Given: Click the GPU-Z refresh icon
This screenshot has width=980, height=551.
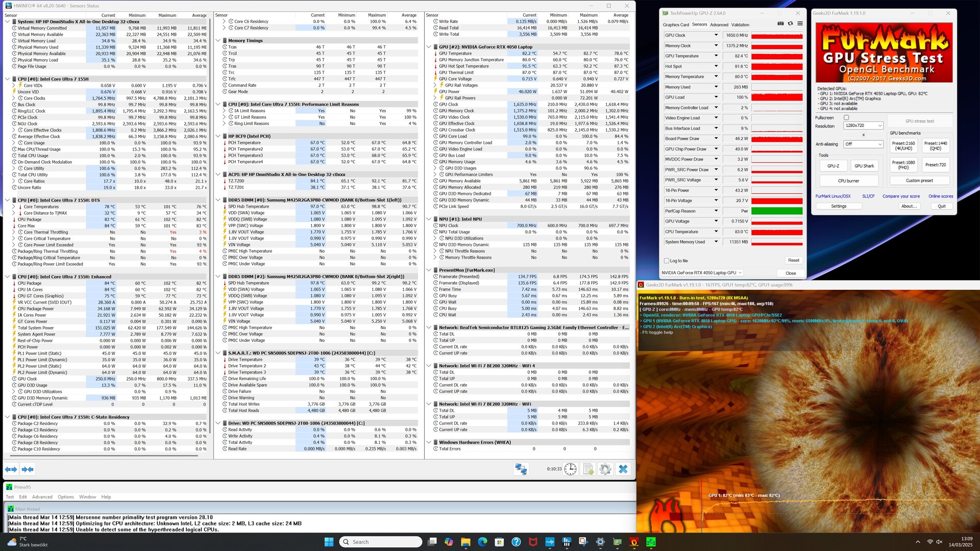Looking at the screenshot, I should 790,23.
